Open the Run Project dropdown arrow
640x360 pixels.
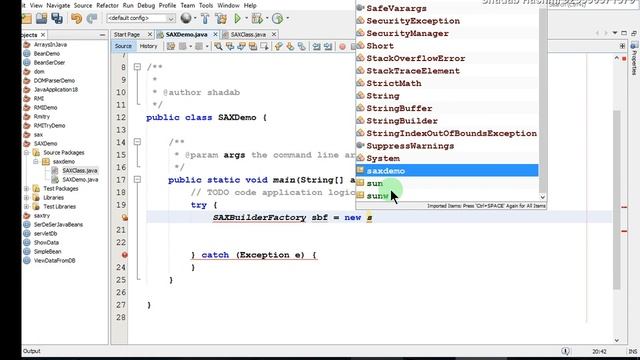[x=246, y=18]
